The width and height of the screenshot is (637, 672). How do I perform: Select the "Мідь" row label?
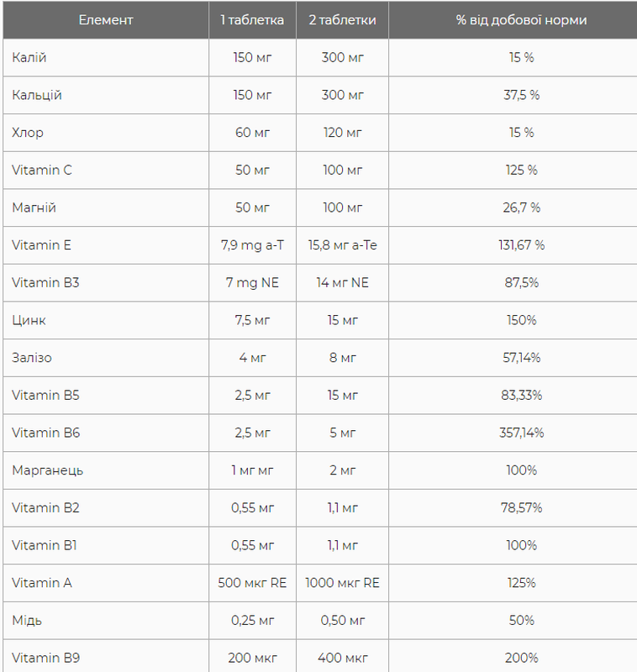point(27,620)
